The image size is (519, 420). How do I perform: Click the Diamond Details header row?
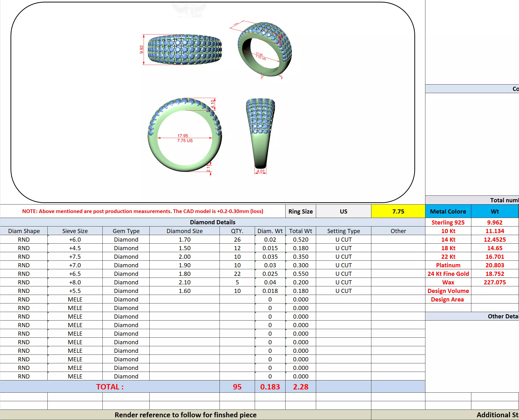point(212,222)
